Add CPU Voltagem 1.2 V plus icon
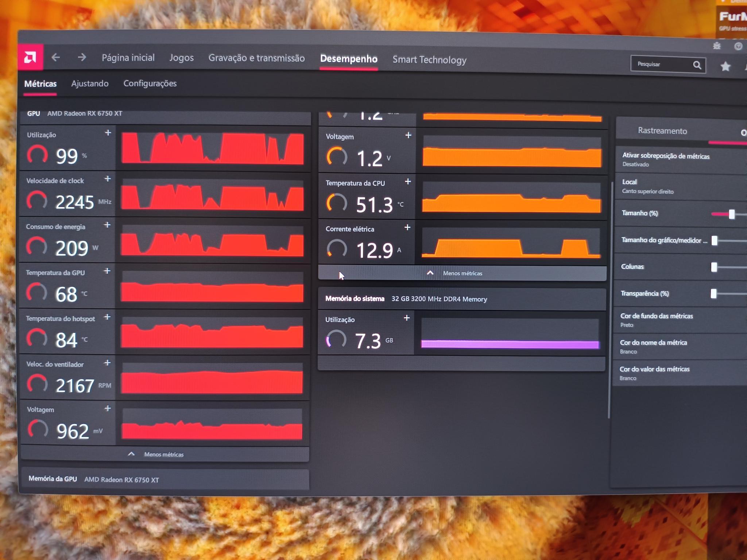Viewport: 747px width, 560px height. click(409, 135)
